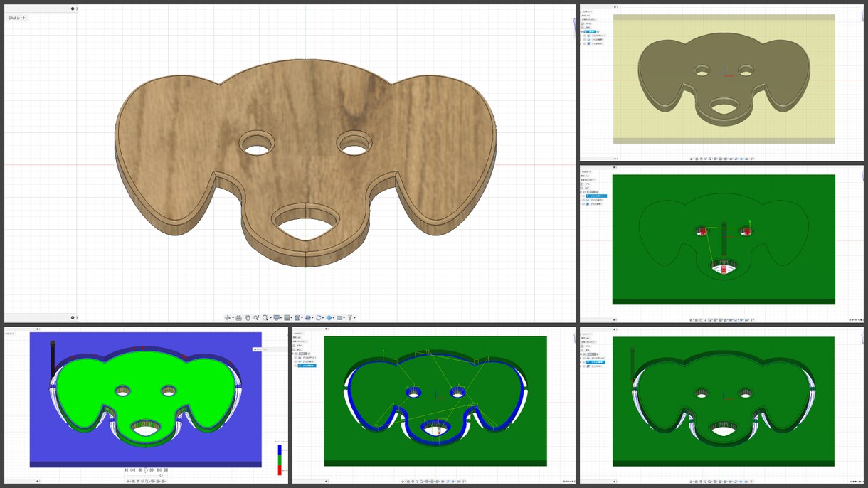Viewport: 868px width, 488px height.
Task: Click the dot on the main window's browser header bar
Action: [73, 9]
